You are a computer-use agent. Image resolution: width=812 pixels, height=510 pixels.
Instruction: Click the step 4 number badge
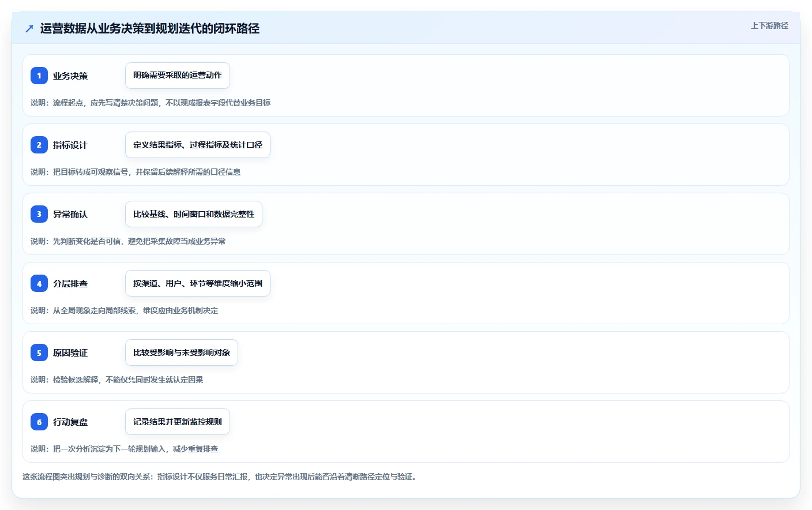39,283
